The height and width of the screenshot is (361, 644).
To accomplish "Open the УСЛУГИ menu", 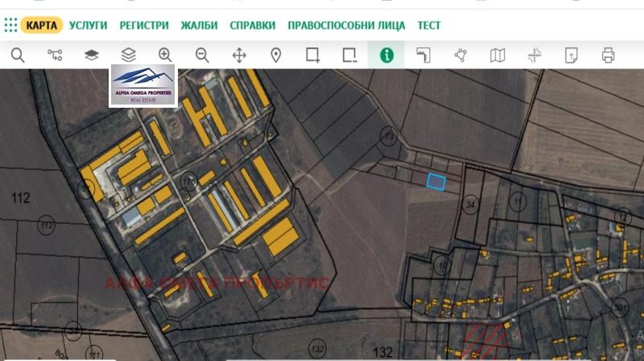I will [x=89, y=25].
